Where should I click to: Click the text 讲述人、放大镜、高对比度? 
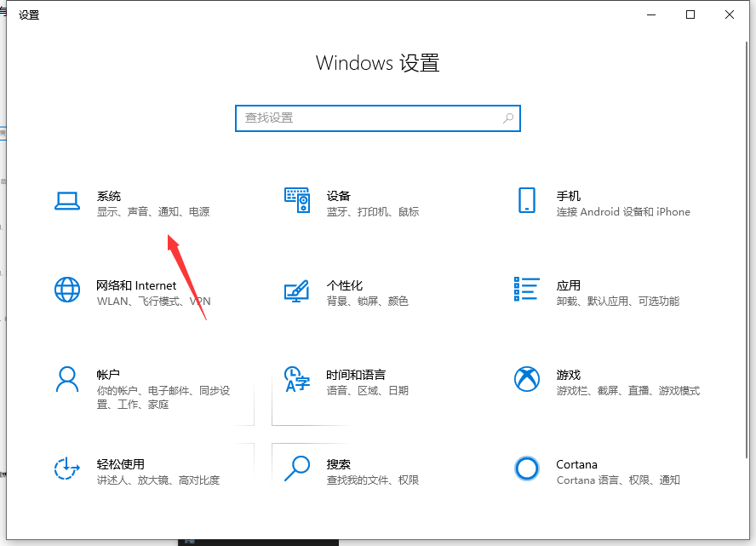158,480
